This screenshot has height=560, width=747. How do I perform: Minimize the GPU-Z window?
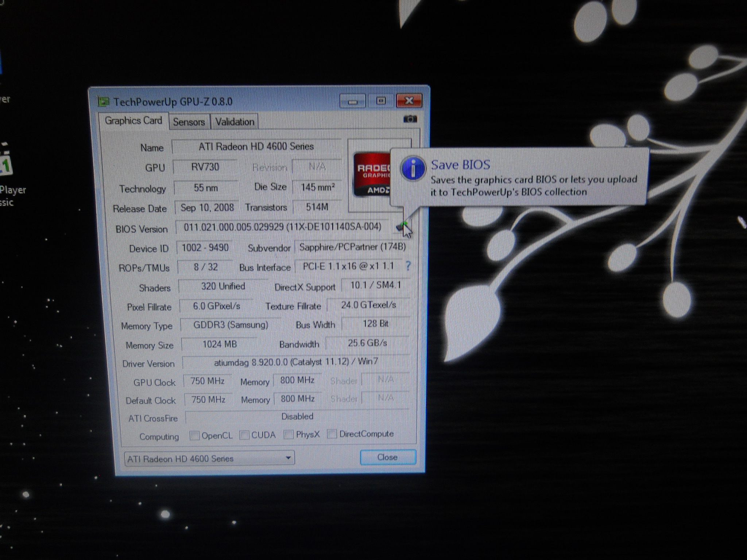pyautogui.click(x=352, y=102)
